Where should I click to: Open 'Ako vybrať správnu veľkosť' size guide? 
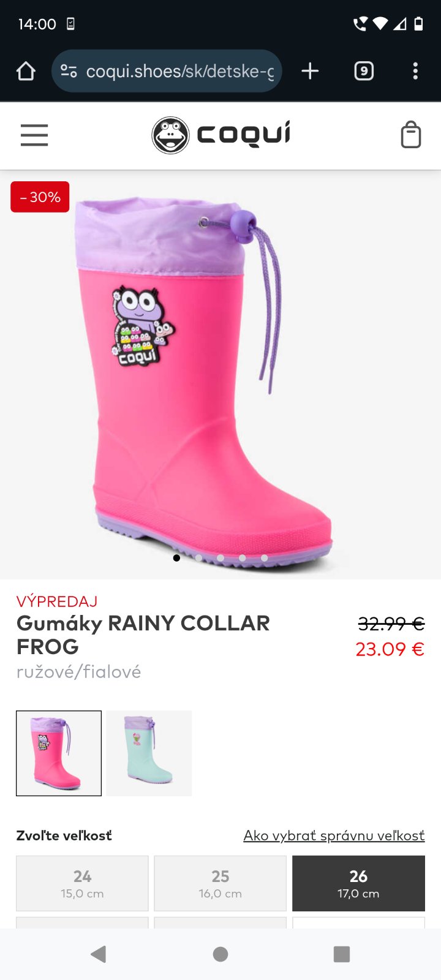(334, 835)
